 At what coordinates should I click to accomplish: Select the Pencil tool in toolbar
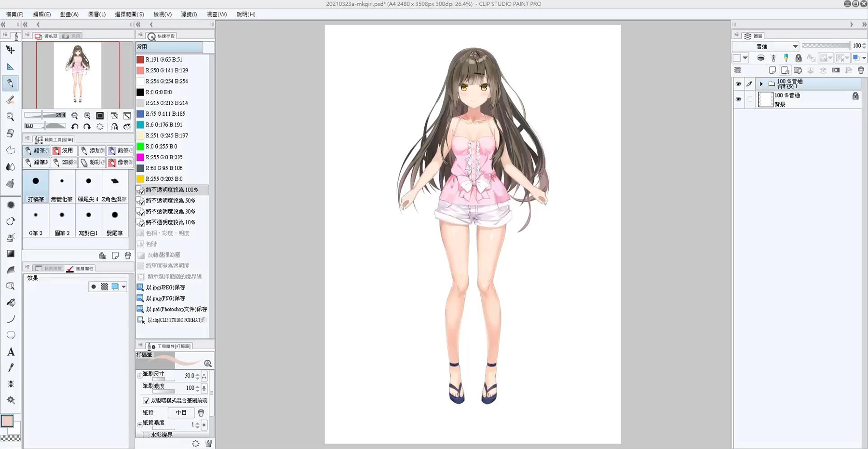click(x=10, y=83)
